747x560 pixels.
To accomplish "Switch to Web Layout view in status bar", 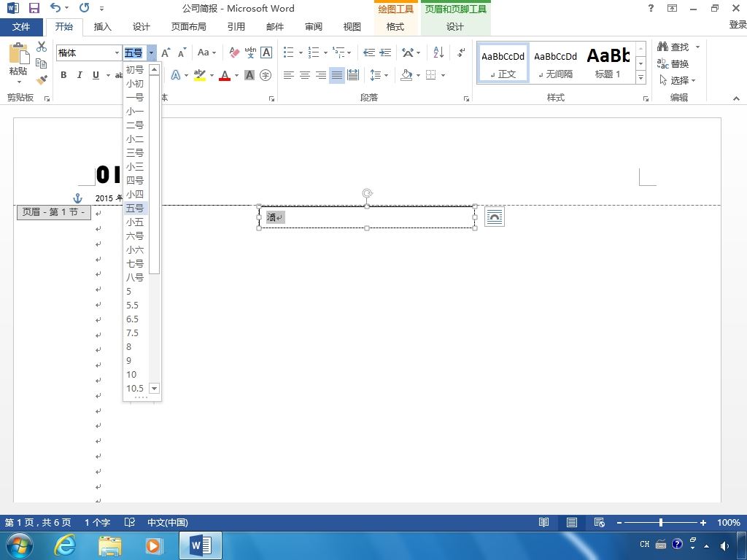I will (x=600, y=522).
